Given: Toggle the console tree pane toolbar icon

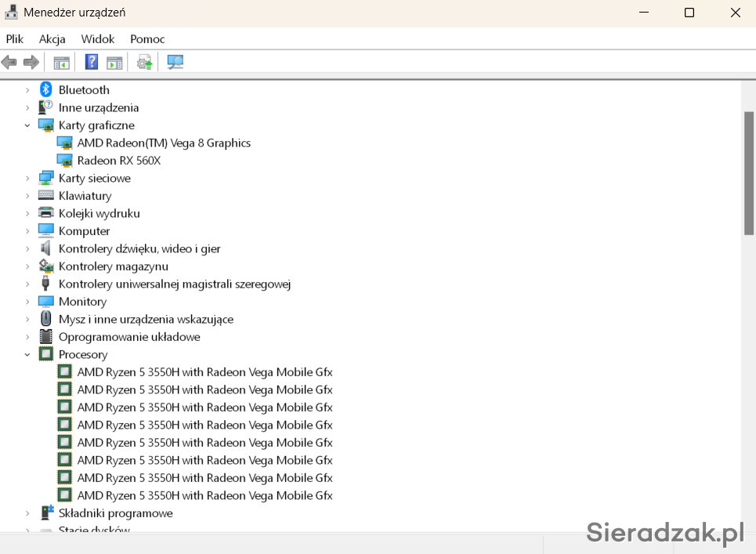Looking at the screenshot, I should [x=61, y=63].
